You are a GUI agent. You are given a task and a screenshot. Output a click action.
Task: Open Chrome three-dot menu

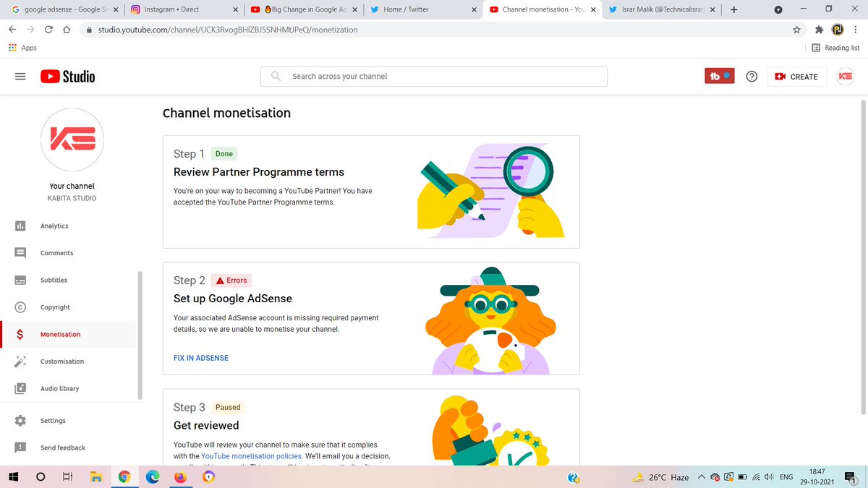point(856,30)
